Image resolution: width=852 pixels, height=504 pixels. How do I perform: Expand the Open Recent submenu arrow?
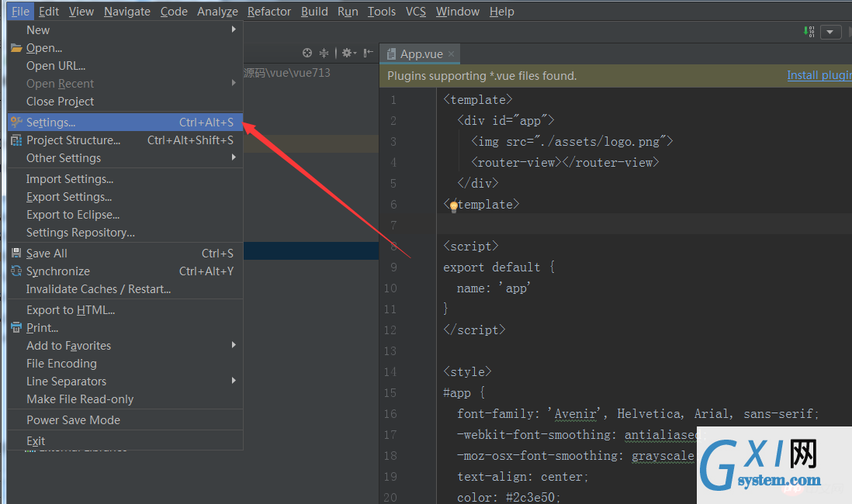234,83
